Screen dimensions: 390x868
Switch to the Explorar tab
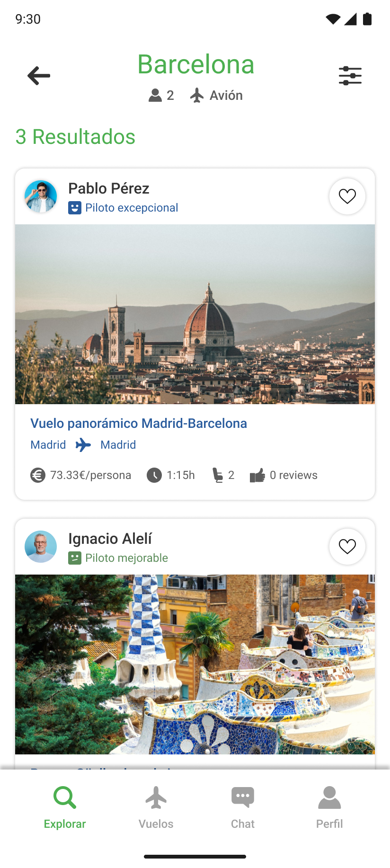[65, 806]
